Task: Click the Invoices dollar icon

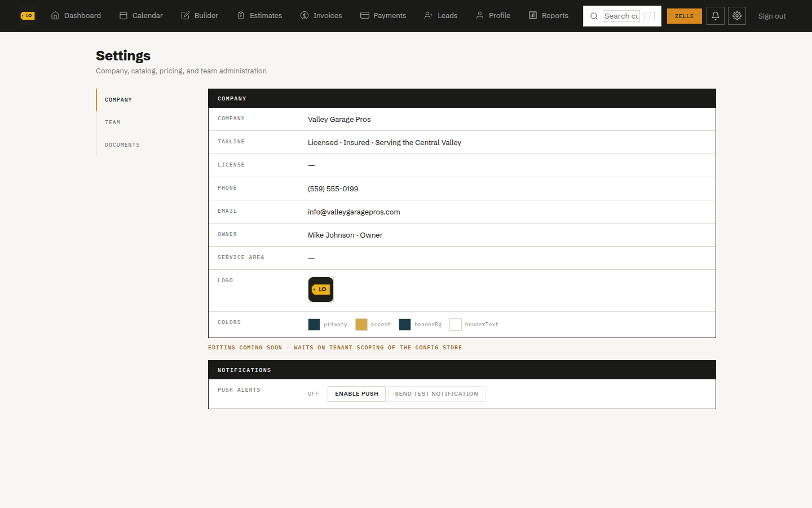Action: tap(304, 16)
